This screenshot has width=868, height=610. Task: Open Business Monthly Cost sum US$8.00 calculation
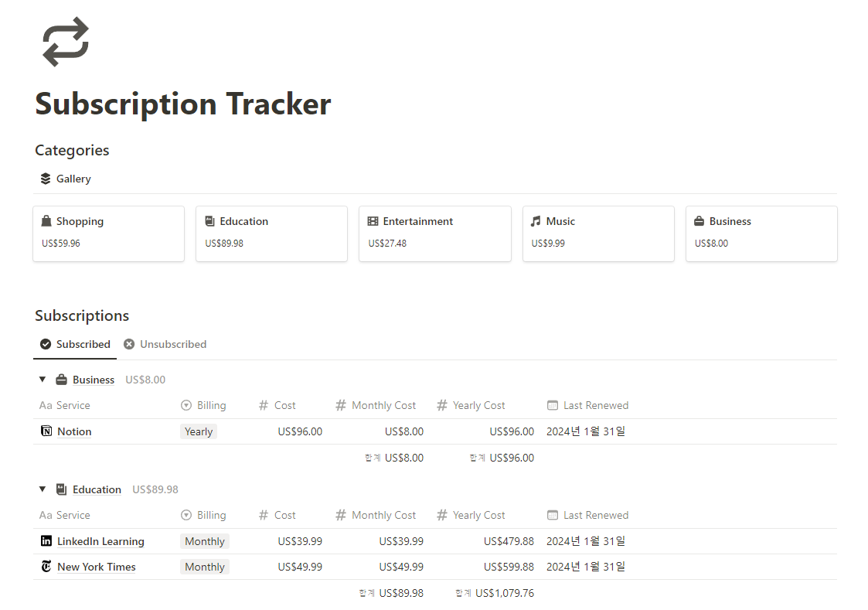[x=394, y=458]
